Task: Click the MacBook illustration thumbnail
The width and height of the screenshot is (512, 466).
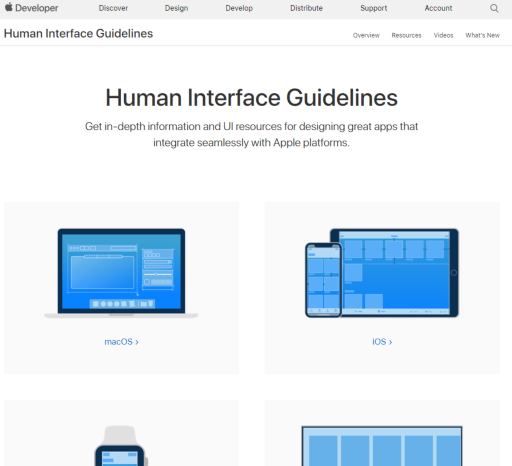Action: point(121,273)
